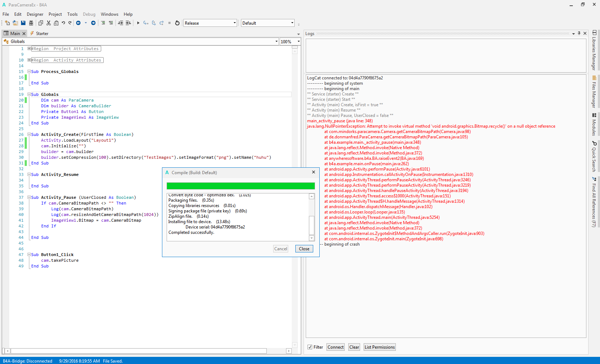Open the Help menu
This screenshot has height=364, width=600.
(x=128, y=14)
